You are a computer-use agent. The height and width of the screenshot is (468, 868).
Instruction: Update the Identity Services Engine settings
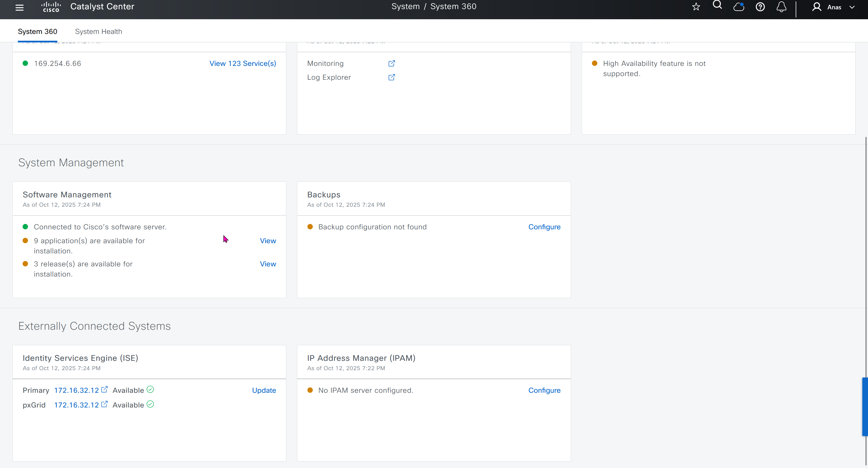coord(264,390)
